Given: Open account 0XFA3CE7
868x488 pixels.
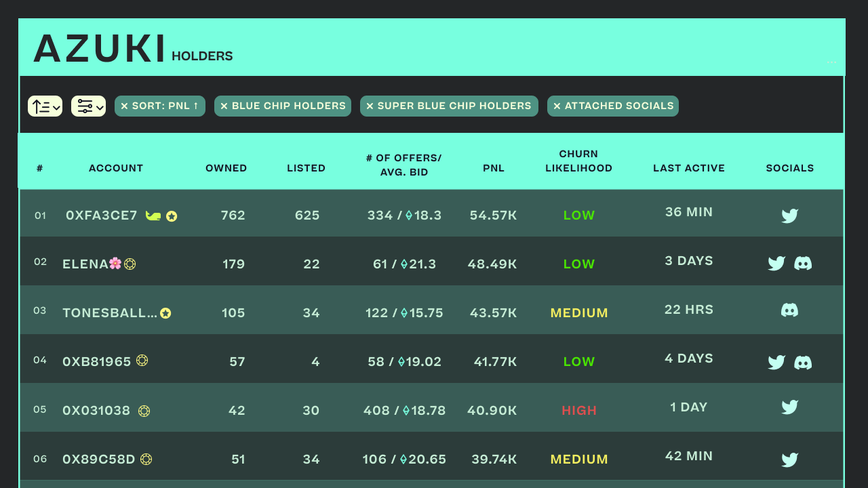Looking at the screenshot, I should point(102,216).
